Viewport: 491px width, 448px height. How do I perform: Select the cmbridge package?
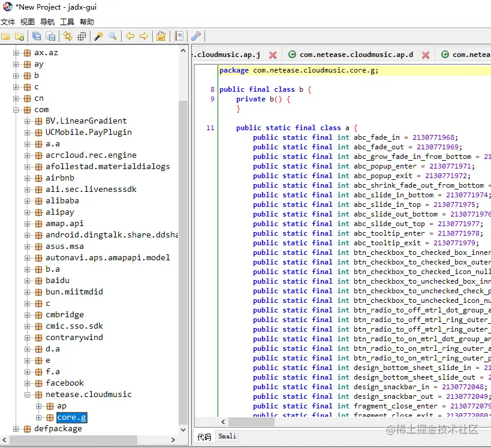(x=65, y=314)
